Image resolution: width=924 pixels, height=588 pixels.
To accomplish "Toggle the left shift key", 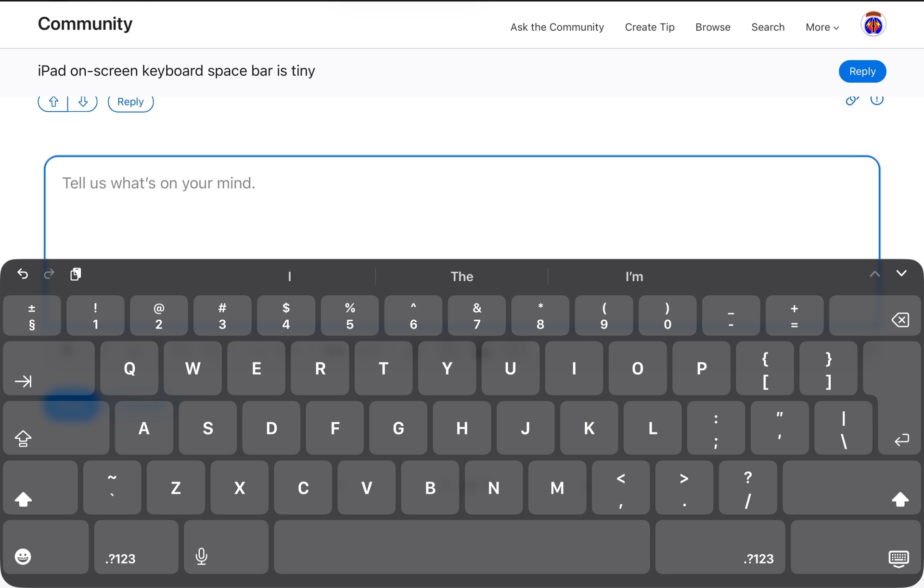I will 40,487.
